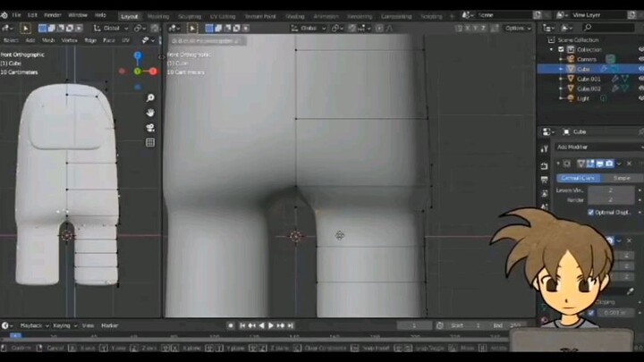The height and width of the screenshot is (362, 644).
Task: Click the Levels Viewport value field
Action: 611,190
